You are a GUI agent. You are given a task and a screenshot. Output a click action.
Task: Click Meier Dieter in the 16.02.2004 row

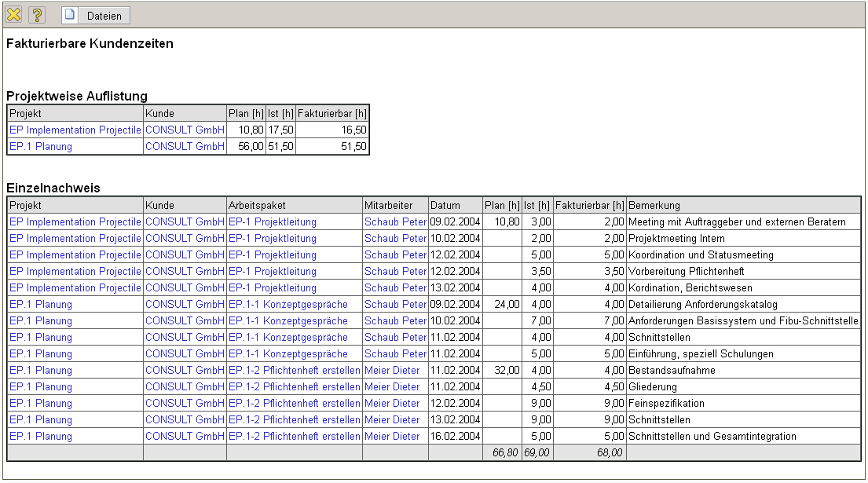coord(392,437)
